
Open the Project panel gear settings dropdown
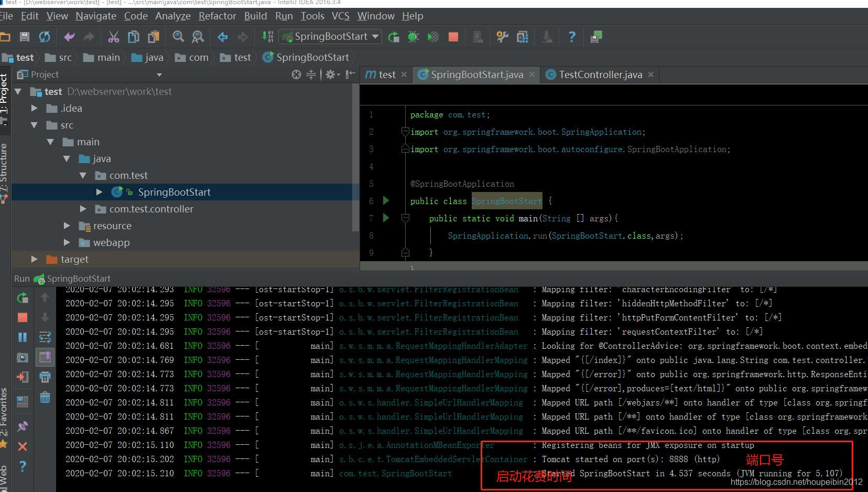point(333,74)
